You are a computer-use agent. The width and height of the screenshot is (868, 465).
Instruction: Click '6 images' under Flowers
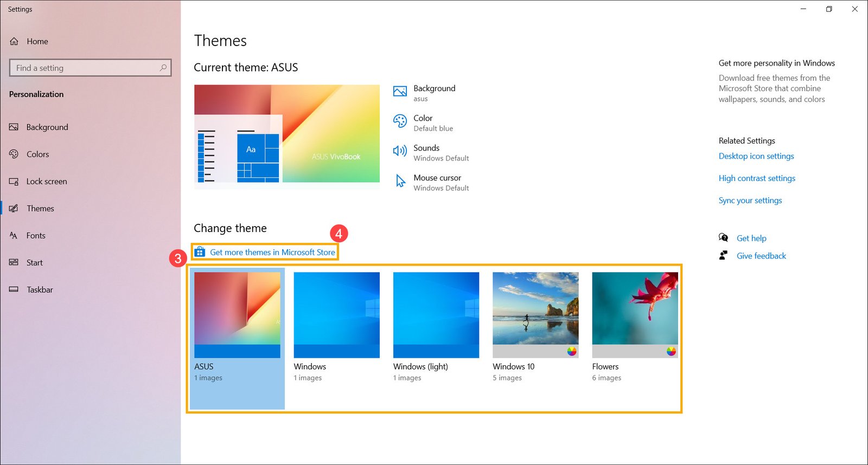(607, 378)
